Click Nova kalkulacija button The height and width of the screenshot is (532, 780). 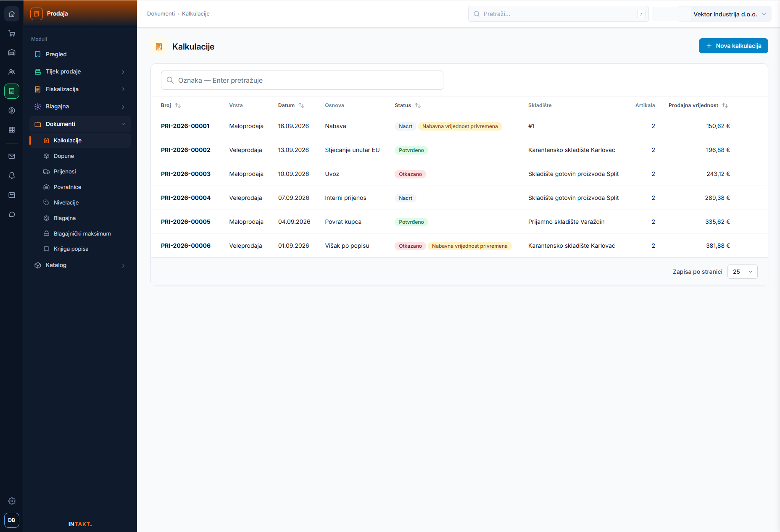click(x=733, y=46)
